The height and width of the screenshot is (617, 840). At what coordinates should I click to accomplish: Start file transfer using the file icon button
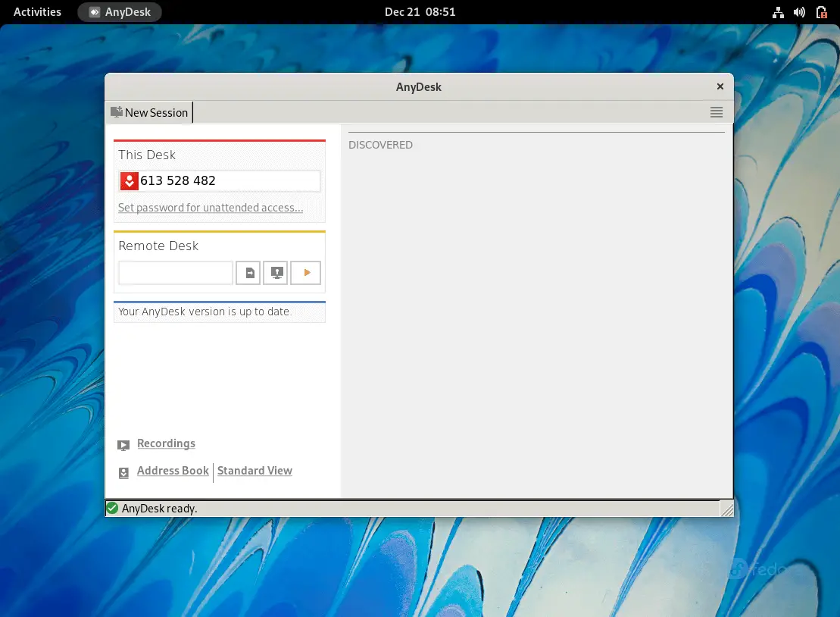point(248,273)
